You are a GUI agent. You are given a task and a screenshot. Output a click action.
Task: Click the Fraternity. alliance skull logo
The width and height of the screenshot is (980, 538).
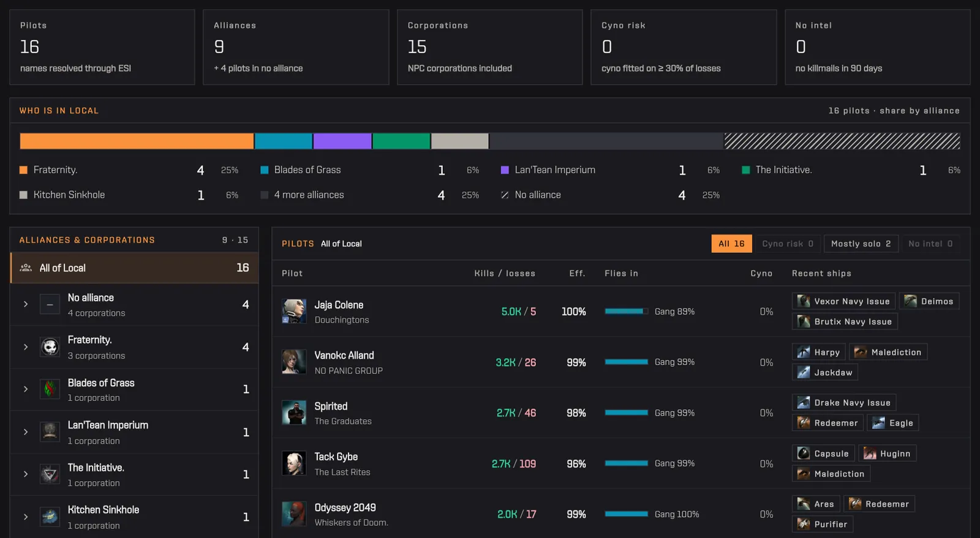(x=50, y=347)
